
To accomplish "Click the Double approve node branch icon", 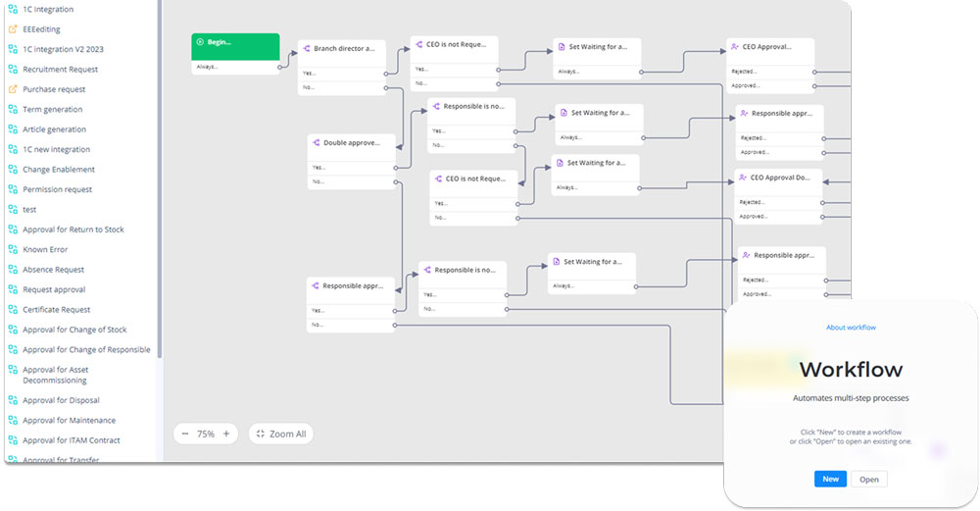I will pyautogui.click(x=316, y=142).
